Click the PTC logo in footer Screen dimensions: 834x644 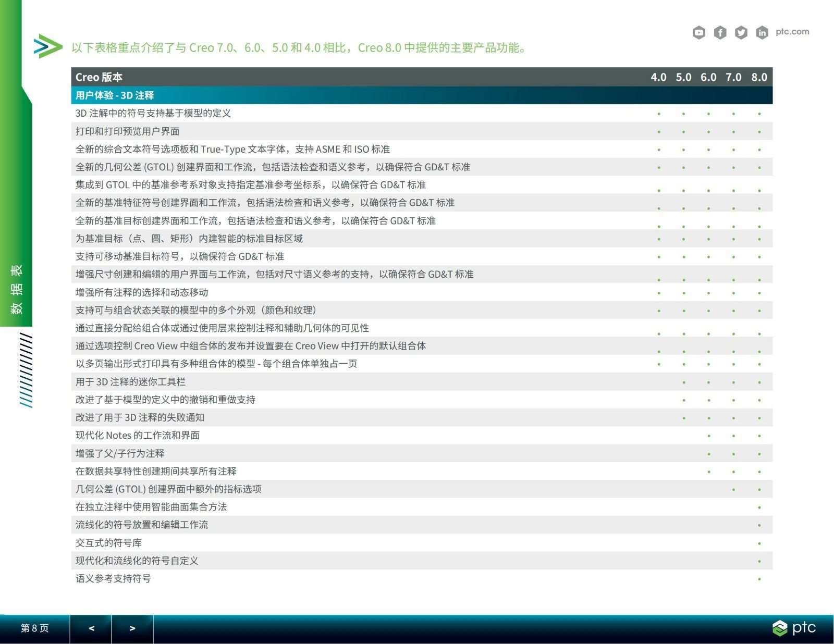(794, 628)
